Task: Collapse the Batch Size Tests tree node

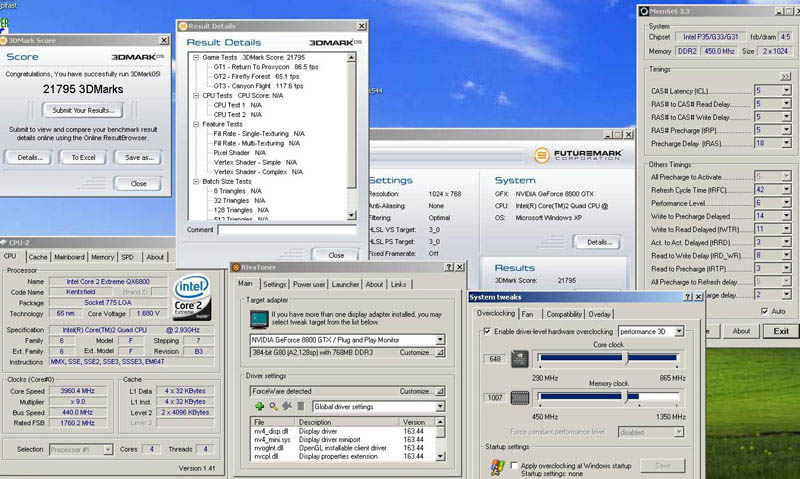Action: [196, 181]
